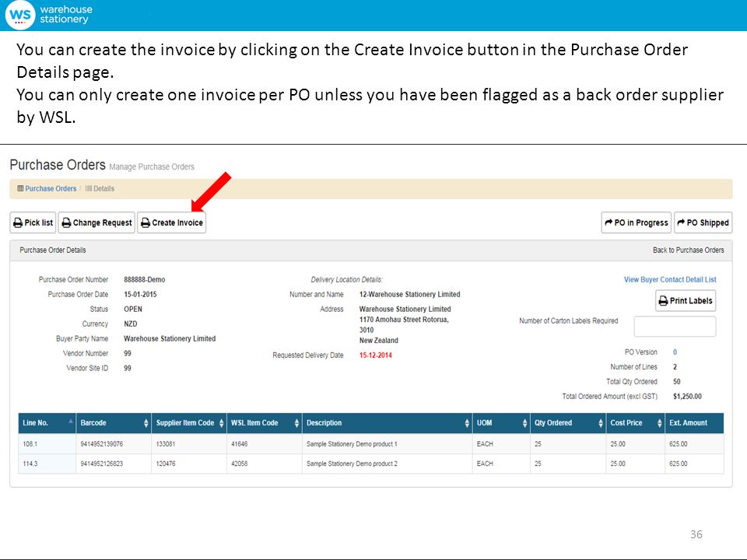Image resolution: width=747 pixels, height=560 pixels.
Task: Sort table by WSL Item Code column
Action: point(265,423)
